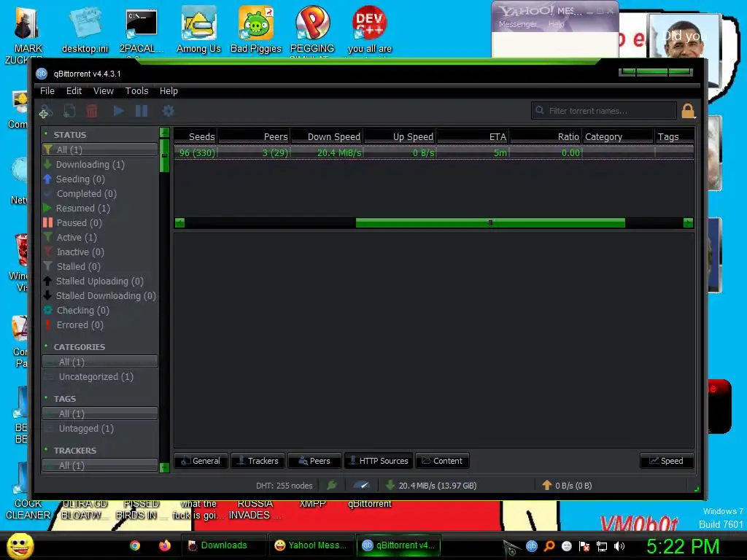Open the Tools menu

coord(136,91)
